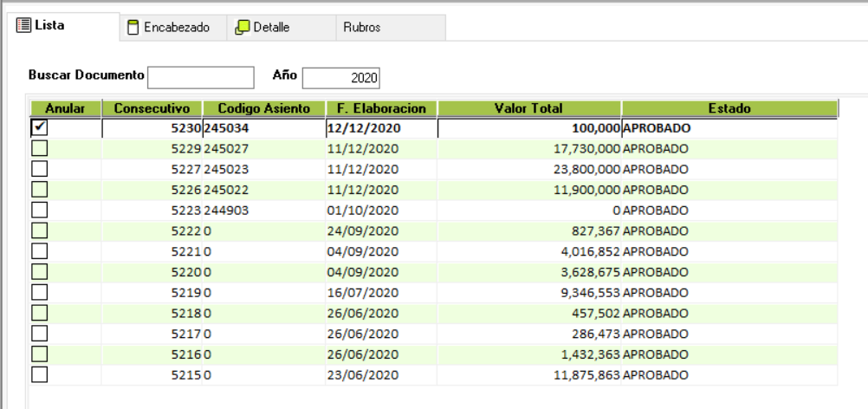The height and width of the screenshot is (409, 868).
Task: Sort by Consecutivo column header
Action: 152,108
